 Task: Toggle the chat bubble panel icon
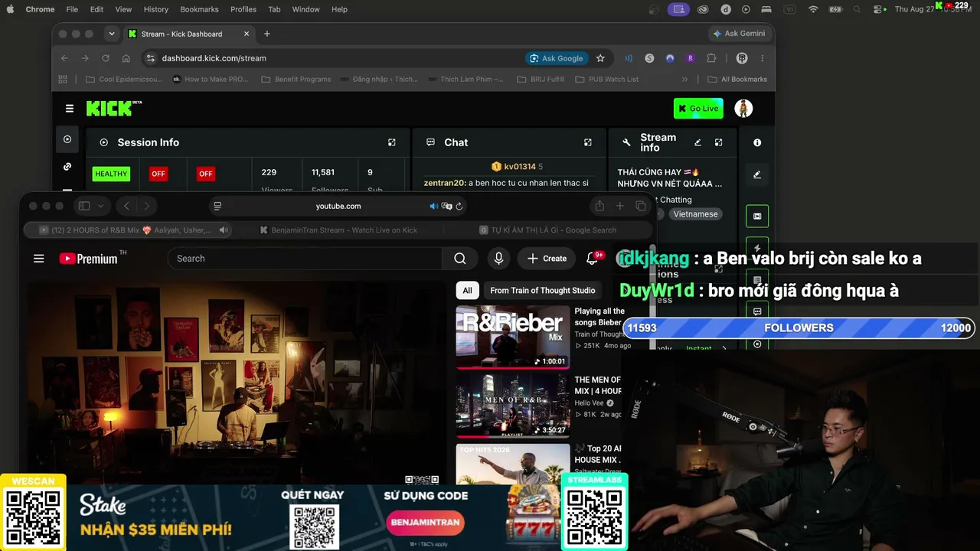(757, 311)
